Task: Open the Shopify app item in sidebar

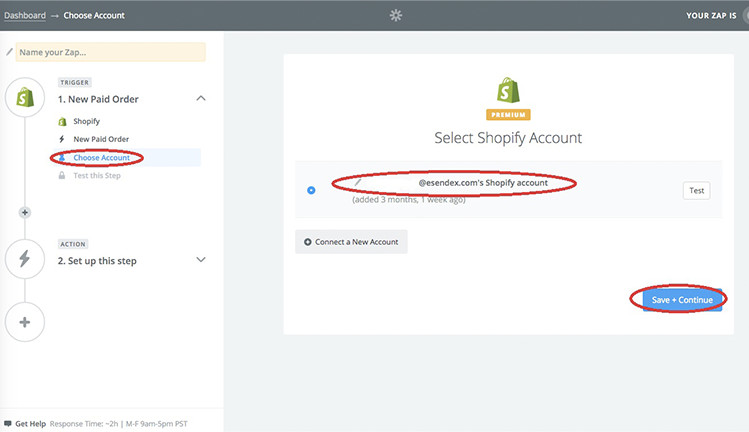Action: pyautogui.click(x=86, y=121)
